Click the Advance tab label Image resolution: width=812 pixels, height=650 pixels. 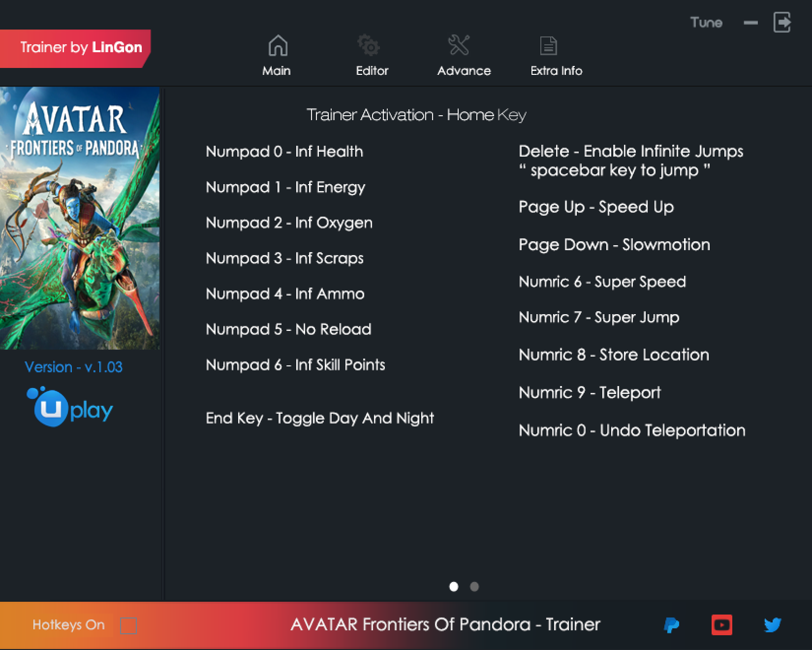tap(464, 71)
